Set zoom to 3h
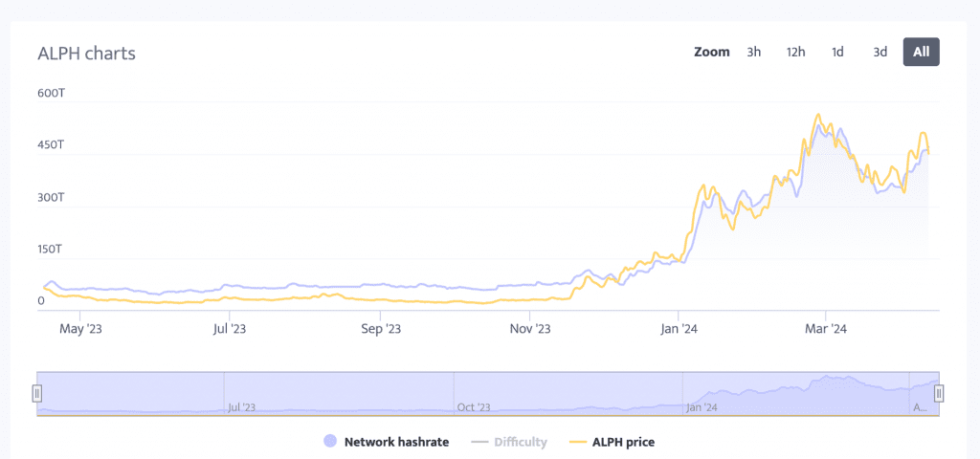980x459 pixels. (754, 52)
